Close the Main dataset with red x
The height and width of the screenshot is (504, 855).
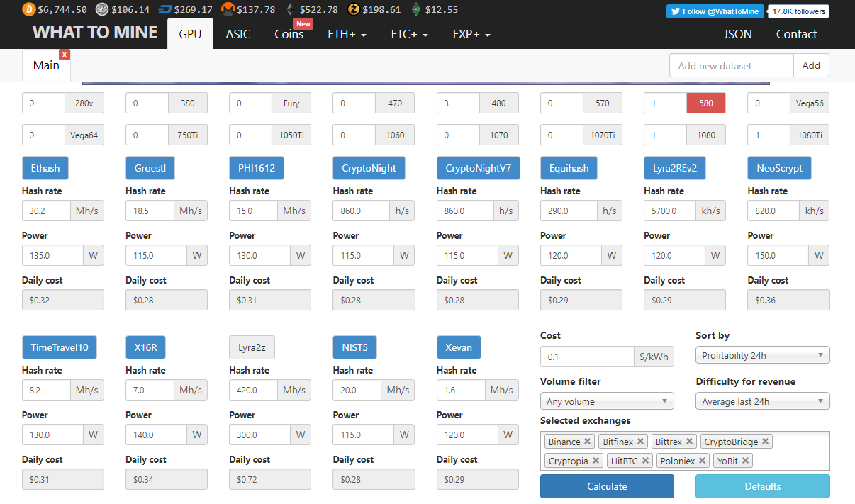[x=65, y=55]
